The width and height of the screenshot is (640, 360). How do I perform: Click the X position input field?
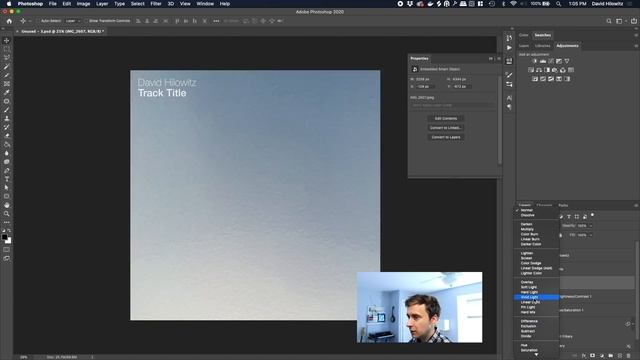point(424,87)
